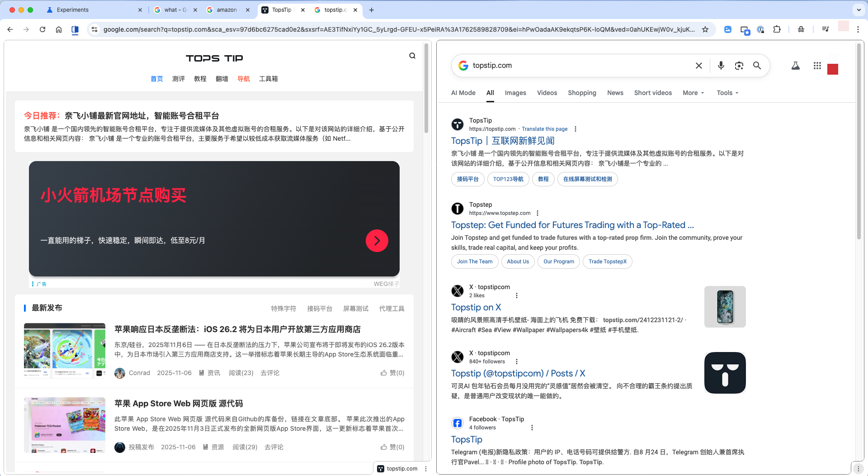Switch to the Images search tab
This screenshot has height=476, width=868.
tap(515, 93)
